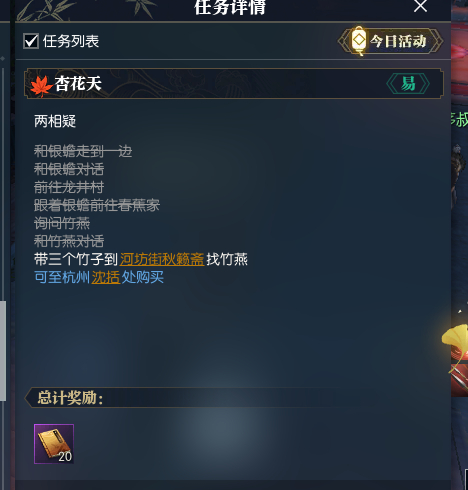
Task: Click the lantern icon beside 今日活动
Action: (359, 40)
